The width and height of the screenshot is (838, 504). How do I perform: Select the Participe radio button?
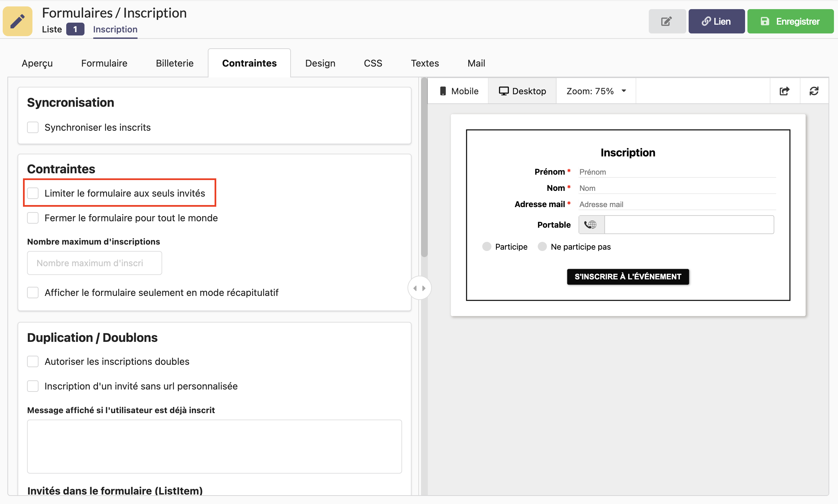click(487, 247)
